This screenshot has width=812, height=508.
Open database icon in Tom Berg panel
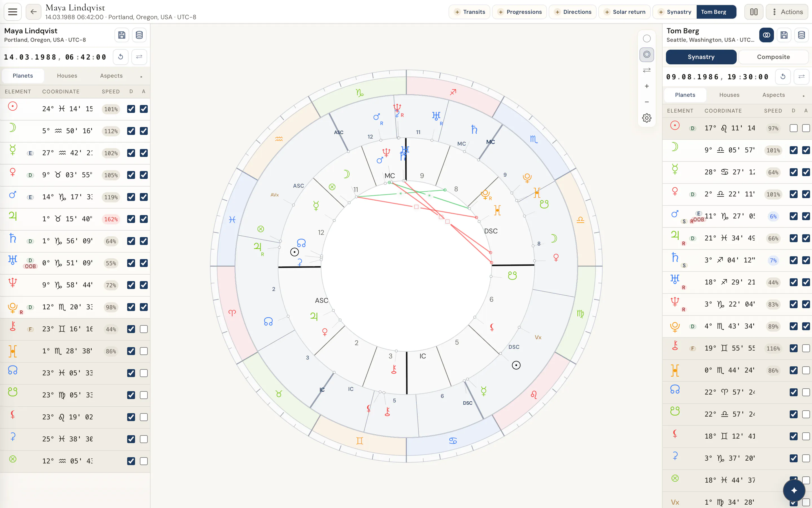802,35
